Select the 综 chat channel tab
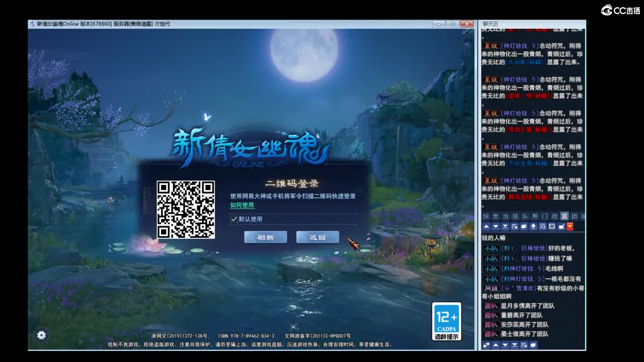 point(486,216)
